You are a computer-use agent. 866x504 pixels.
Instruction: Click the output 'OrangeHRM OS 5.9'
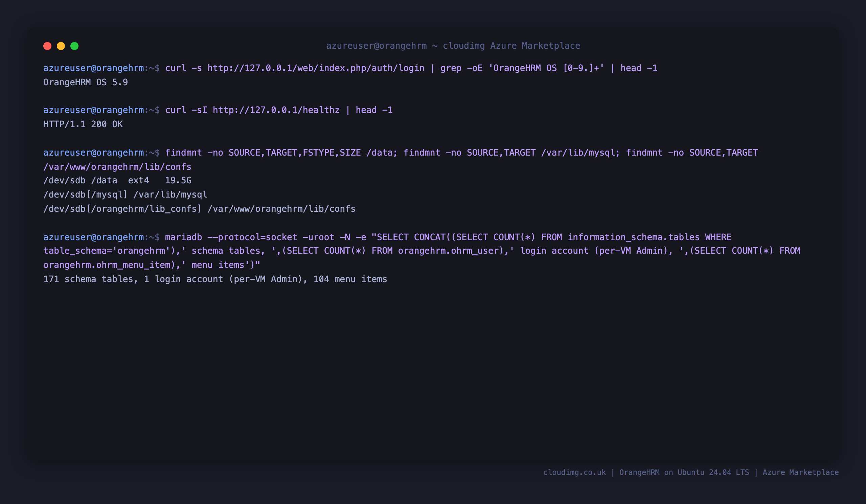[86, 83]
